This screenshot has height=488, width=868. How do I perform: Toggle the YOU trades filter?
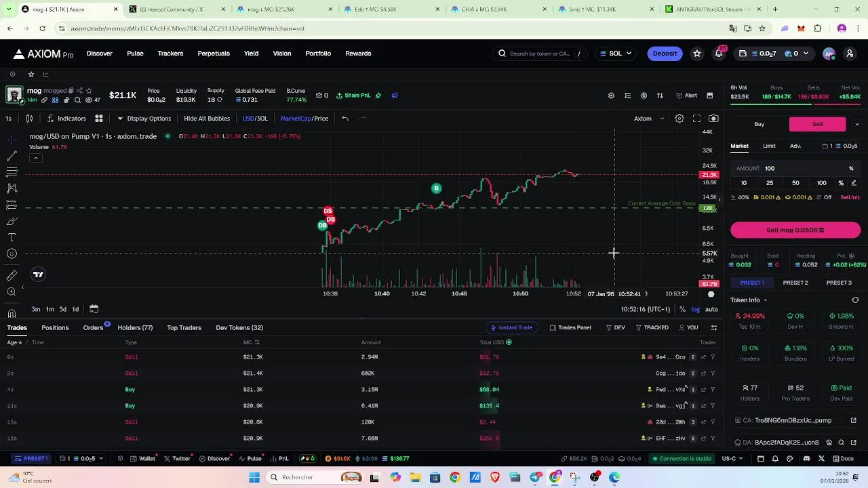688,328
